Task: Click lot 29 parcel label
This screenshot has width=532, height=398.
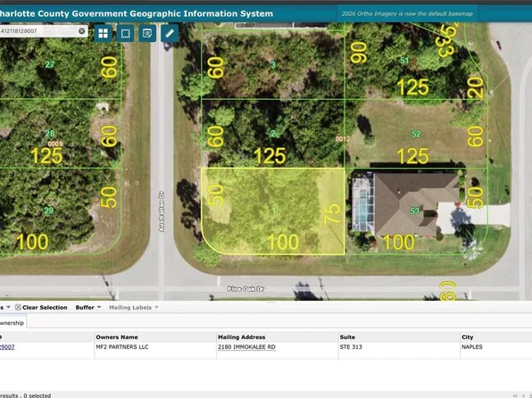Action: [x=49, y=211]
